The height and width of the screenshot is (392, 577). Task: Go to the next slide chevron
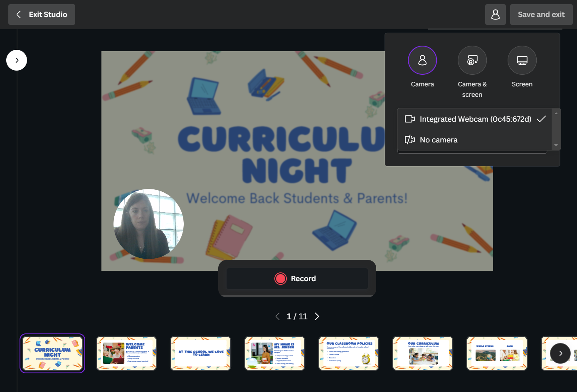coord(317,316)
